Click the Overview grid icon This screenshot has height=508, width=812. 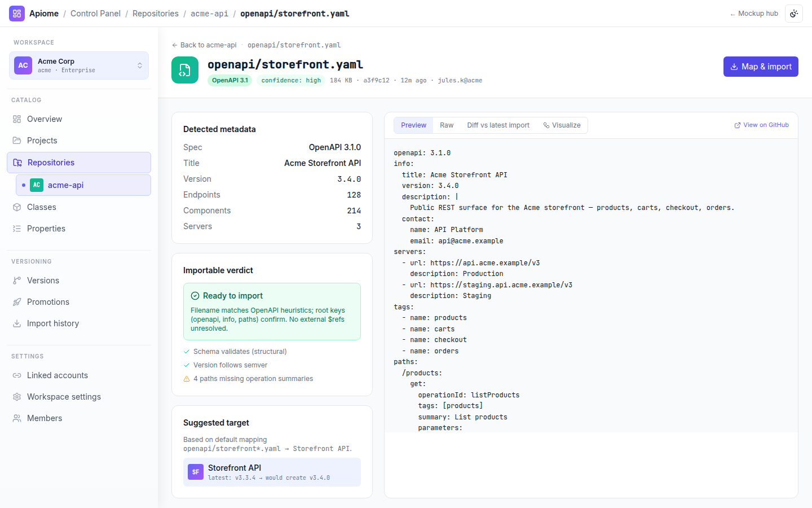[x=17, y=119]
